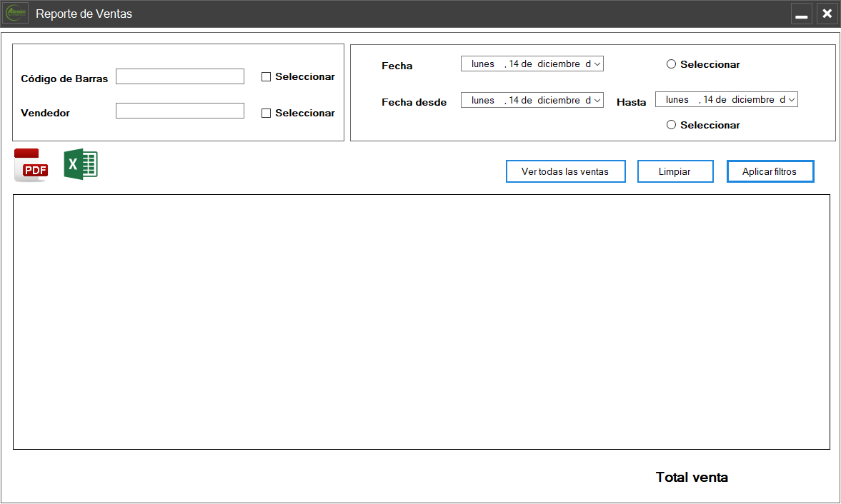Focus the Código de Barras text field
The width and height of the screenshot is (841, 504).
pos(180,76)
